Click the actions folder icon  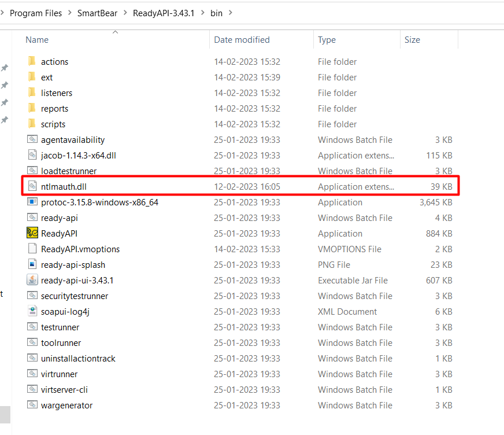coord(32,62)
